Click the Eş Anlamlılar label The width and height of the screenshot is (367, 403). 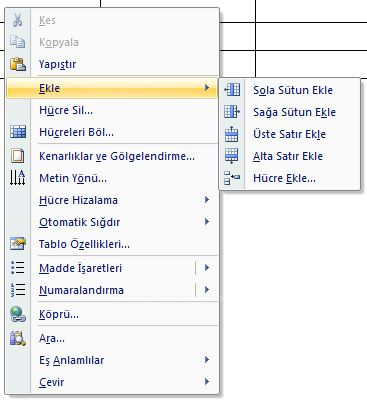pyautogui.click(x=72, y=360)
